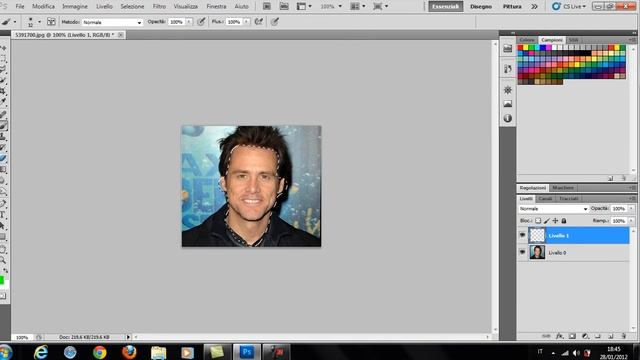Viewport: 640px width, 360px height.
Task: Open Firefox from the taskbar
Action: (129, 352)
